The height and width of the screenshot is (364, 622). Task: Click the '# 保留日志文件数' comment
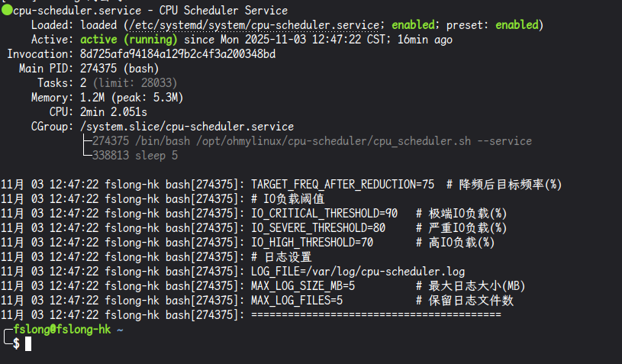465,300
